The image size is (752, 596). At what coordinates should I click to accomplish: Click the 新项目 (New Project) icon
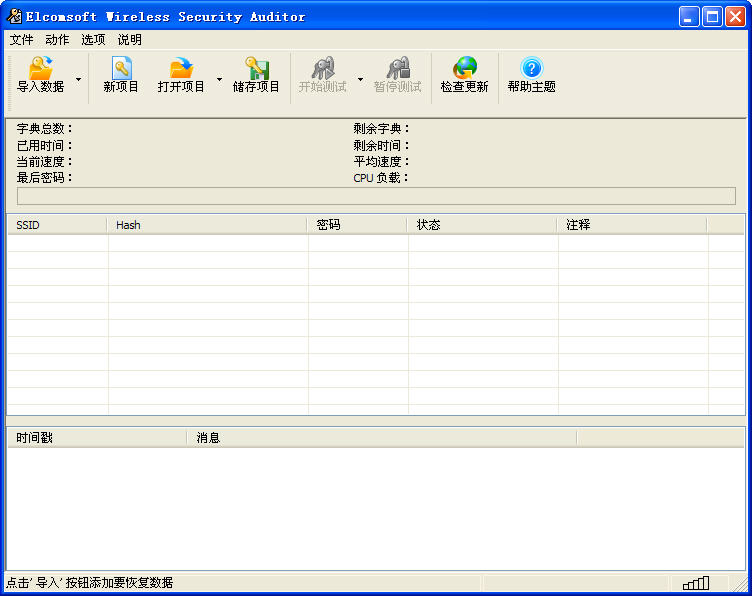121,68
